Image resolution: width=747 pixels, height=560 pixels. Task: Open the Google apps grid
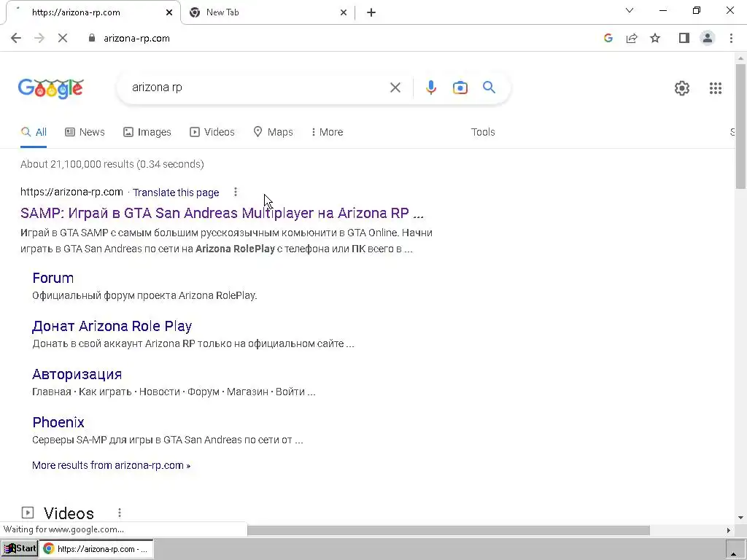pos(715,88)
